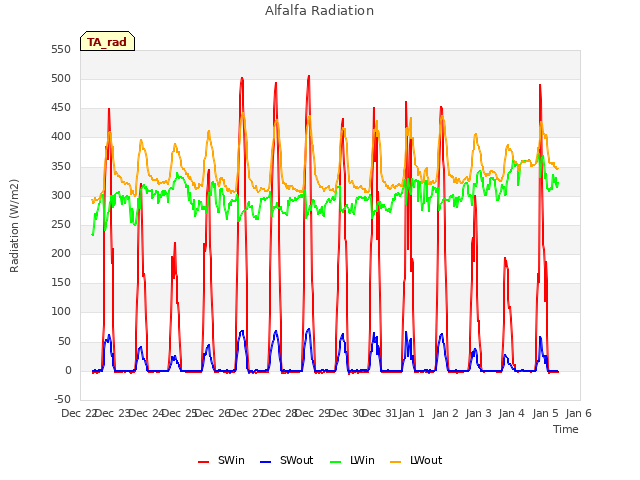640x480 pixels.
Task: Click the 100 y-axis tick label
Action: (61, 312)
